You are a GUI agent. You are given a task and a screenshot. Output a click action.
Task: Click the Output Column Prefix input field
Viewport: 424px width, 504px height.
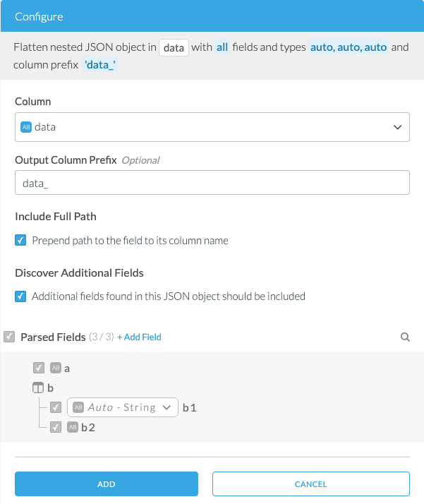click(212, 183)
